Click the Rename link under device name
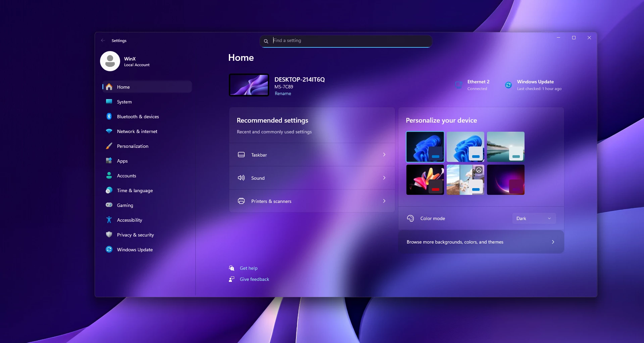Image resolution: width=644 pixels, height=343 pixels. (283, 94)
